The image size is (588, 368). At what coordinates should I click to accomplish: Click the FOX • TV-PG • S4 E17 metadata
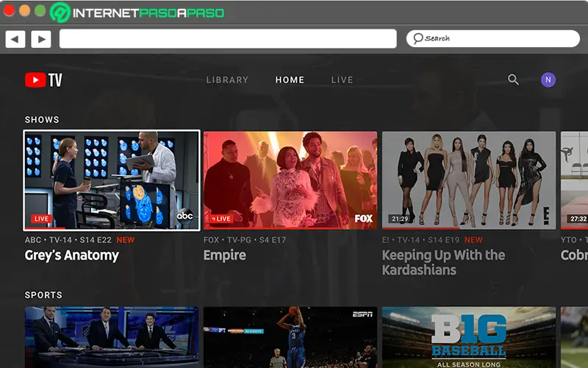click(245, 240)
